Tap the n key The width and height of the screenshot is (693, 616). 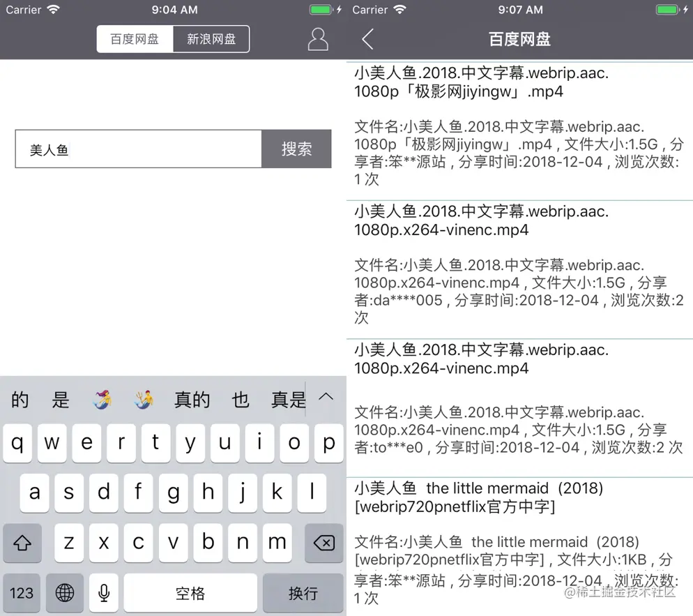tap(242, 543)
